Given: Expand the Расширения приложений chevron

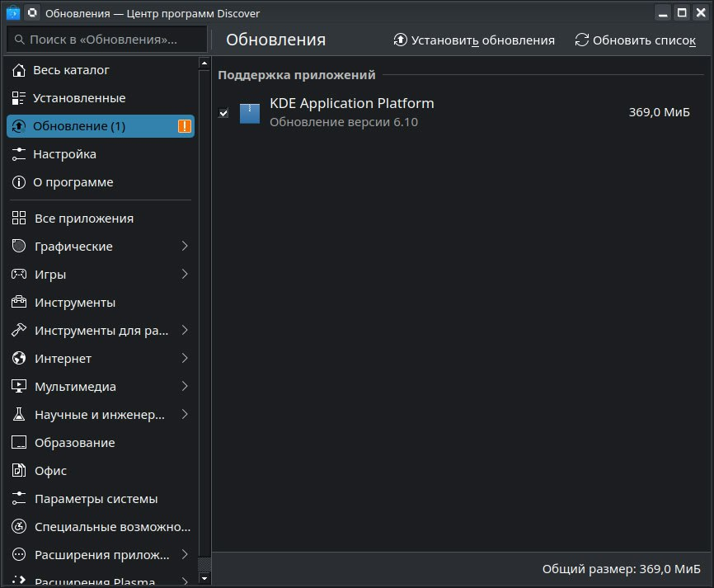Looking at the screenshot, I should tap(185, 554).
